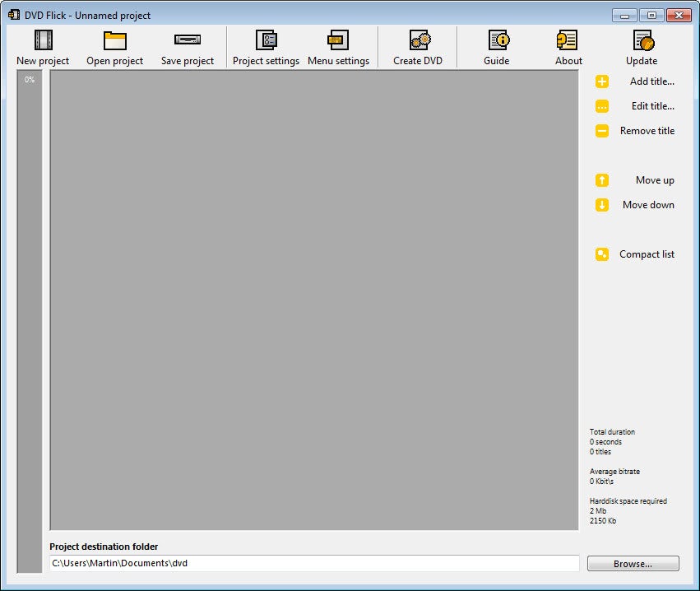Open the DVD Flick Guide
Image resolution: width=700 pixels, height=591 pixels.
coord(497,45)
